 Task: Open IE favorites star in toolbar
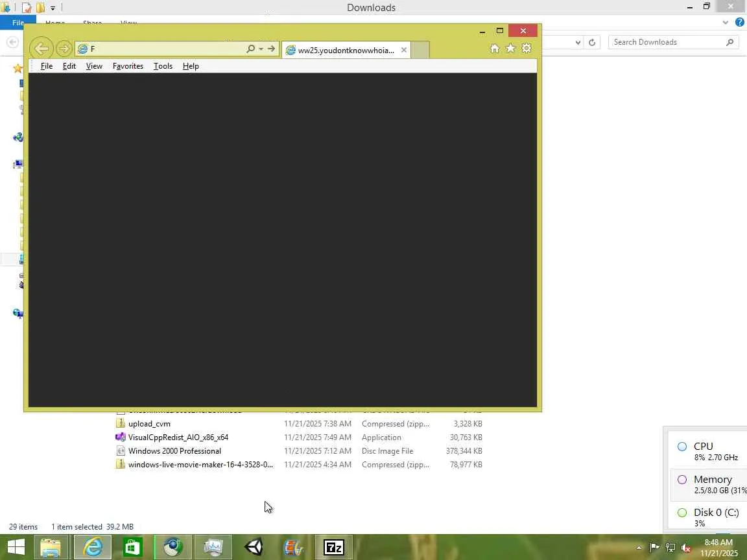pyautogui.click(x=511, y=48)
